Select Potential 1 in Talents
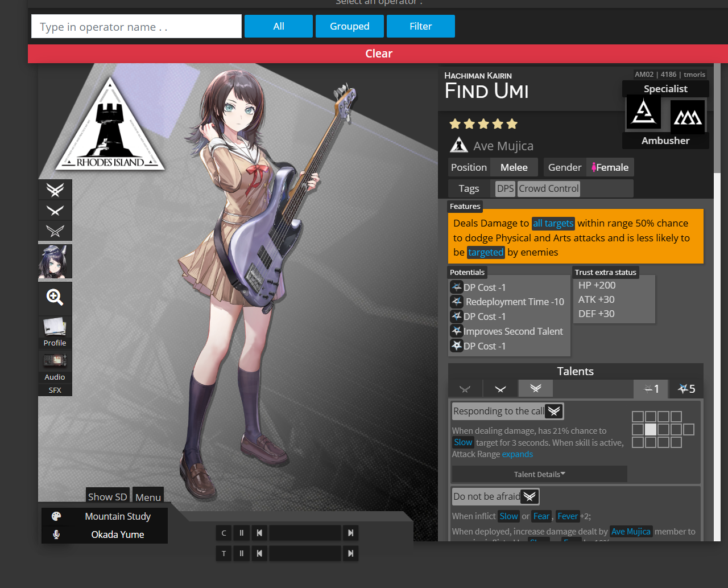Image resolution: width=728 pixels, height=588 pixels. point(651,389)
